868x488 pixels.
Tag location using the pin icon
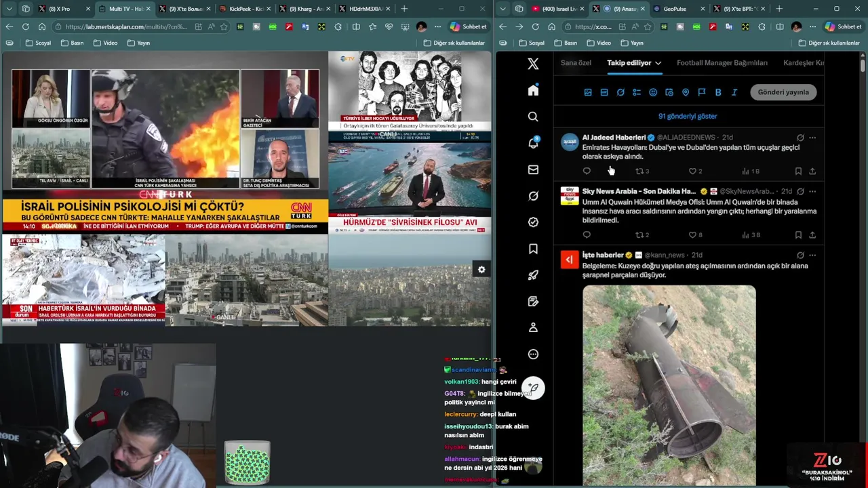click(x=686, y=92)
